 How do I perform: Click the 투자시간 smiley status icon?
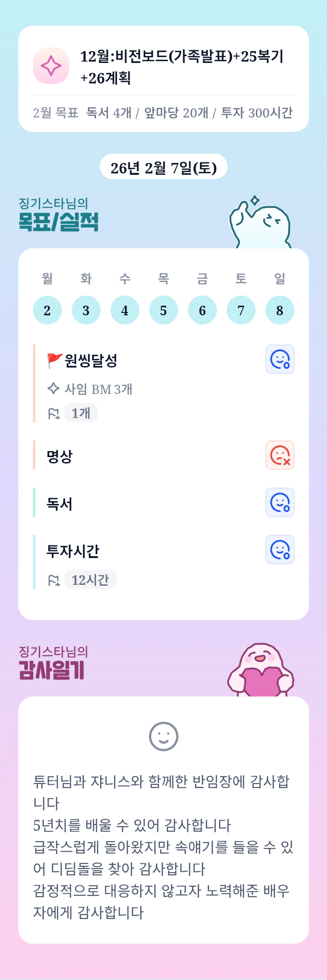click(280, 550)
